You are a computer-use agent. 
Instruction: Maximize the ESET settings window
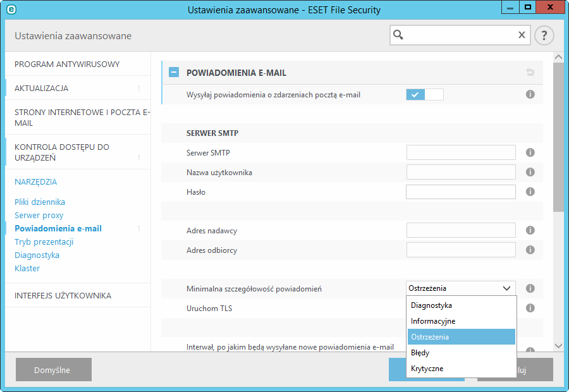pyautogui.click(x=528, y=7)
